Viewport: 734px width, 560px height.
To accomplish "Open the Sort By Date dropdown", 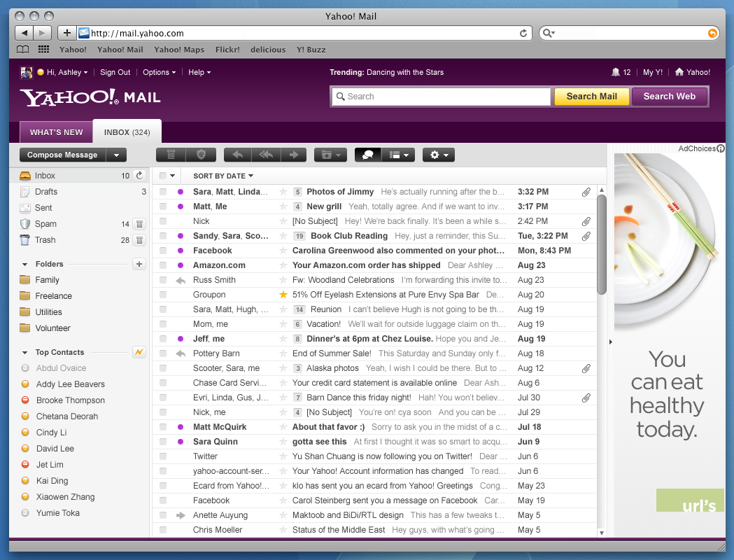I will click(223, 176).
